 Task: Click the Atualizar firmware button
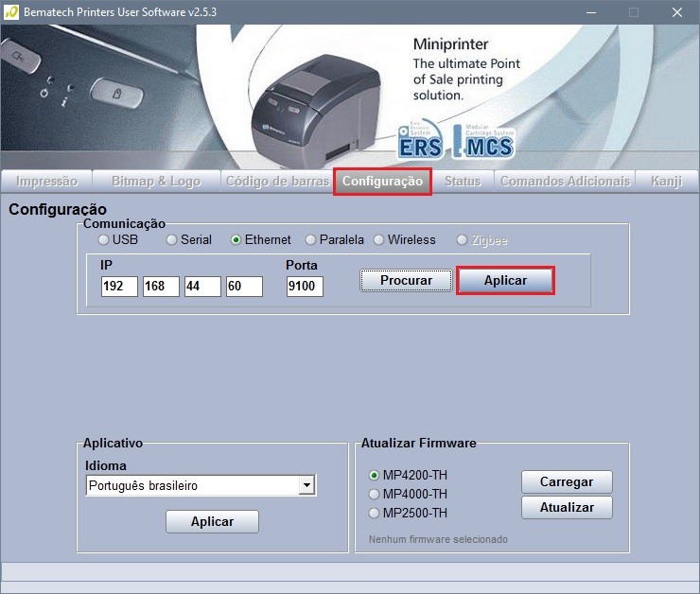pyautogui.click(x=567, y=507)
